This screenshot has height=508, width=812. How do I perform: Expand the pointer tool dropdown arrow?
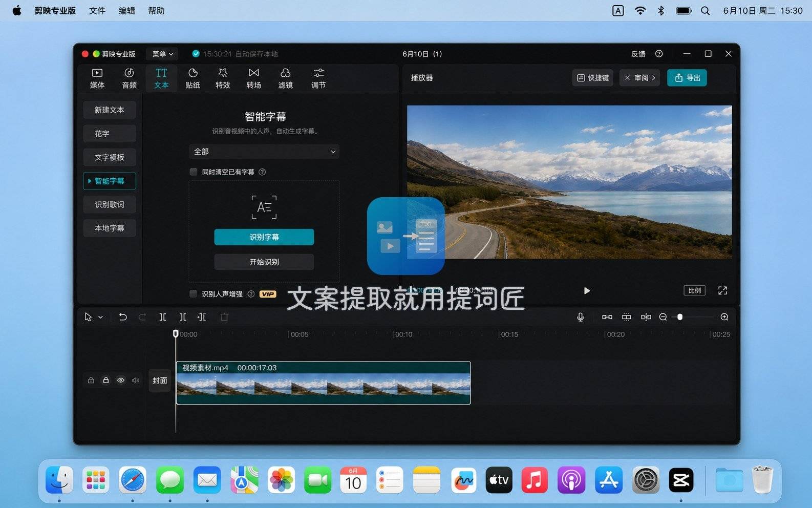tap(100, 317)
